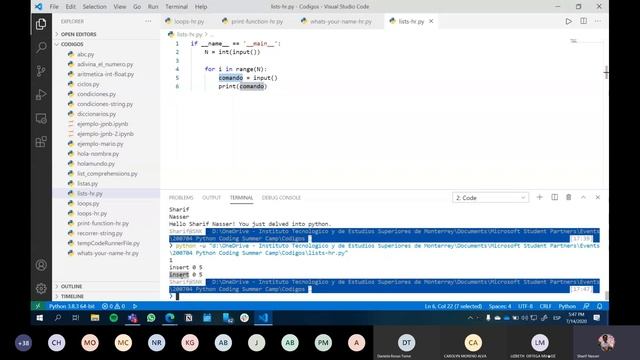Open the Remote Explorer view

point(41,118)
